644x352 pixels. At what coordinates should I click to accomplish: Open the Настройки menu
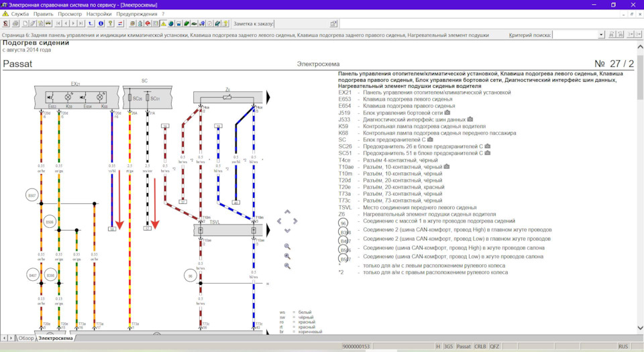pyautogui.click(x=99, y=14)
